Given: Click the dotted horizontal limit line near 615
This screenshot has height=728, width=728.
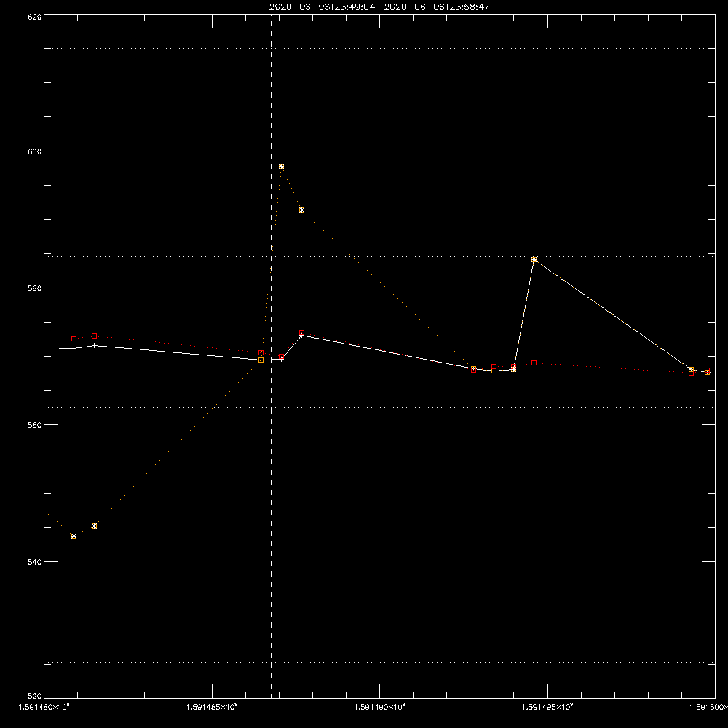Looking at the screenshot, I should coord(379,48).
